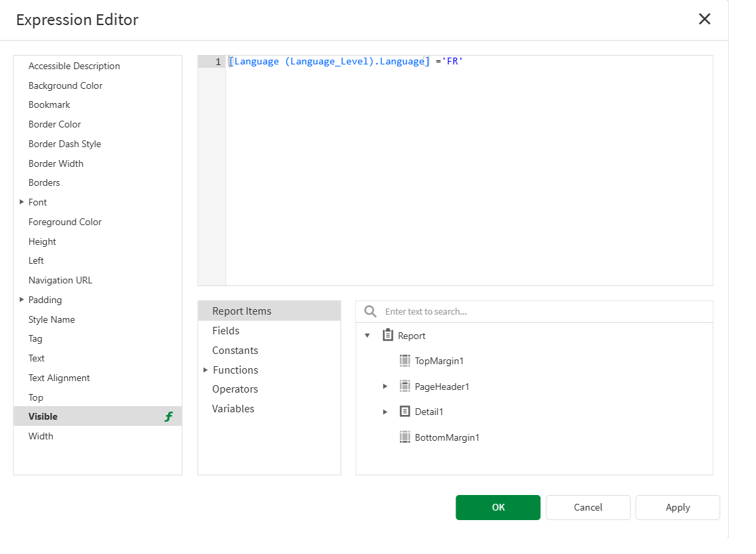Select PageHeader1 in the tree

(442, 387)
